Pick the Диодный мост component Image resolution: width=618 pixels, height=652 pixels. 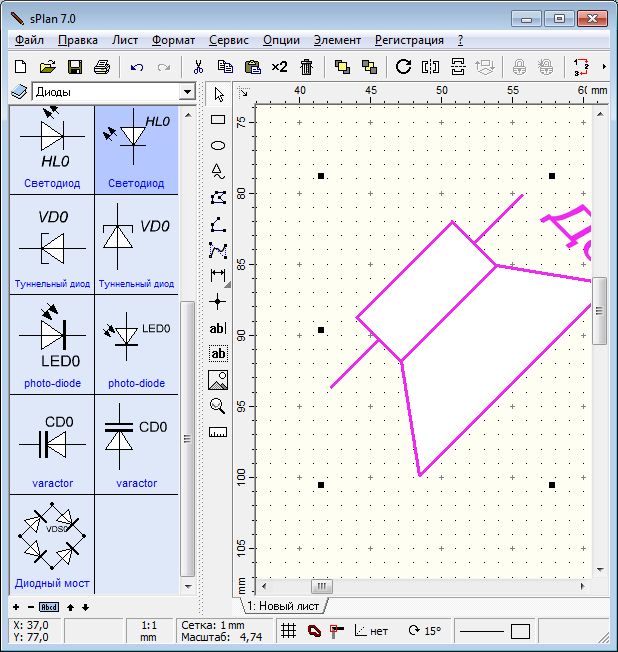click(x=52, y=545)
